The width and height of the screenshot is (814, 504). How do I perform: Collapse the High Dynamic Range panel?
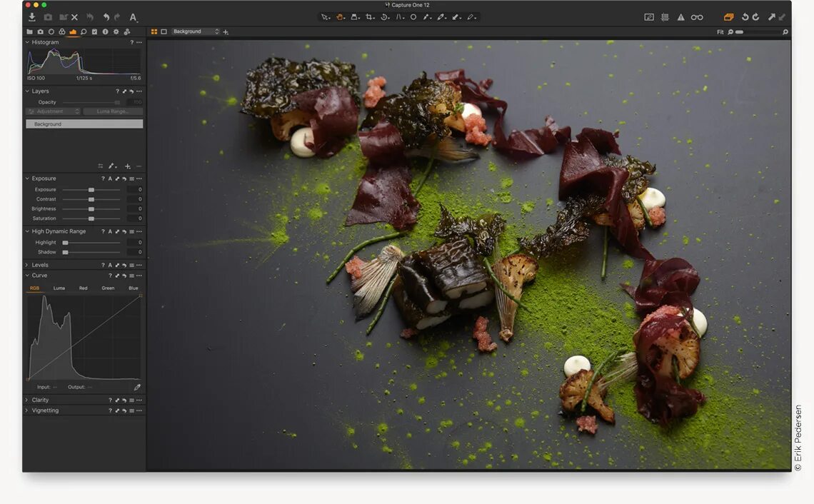tap(28, 231)
